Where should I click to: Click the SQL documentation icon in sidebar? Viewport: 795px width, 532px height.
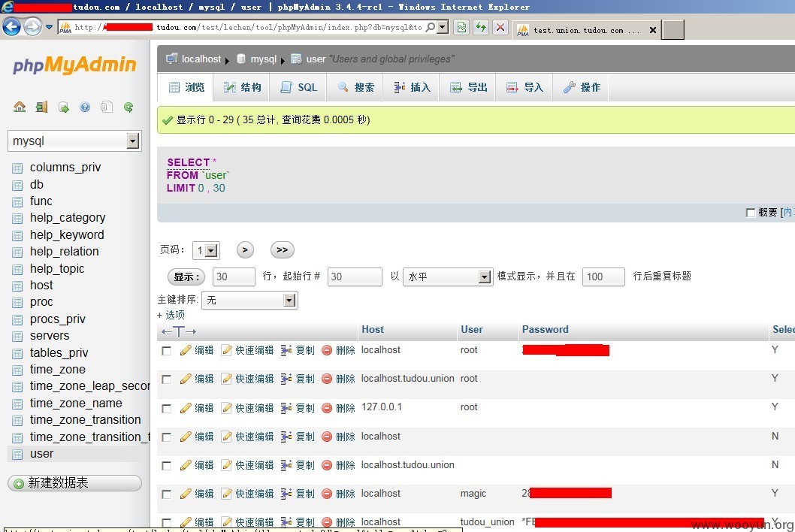coord(107,107)
